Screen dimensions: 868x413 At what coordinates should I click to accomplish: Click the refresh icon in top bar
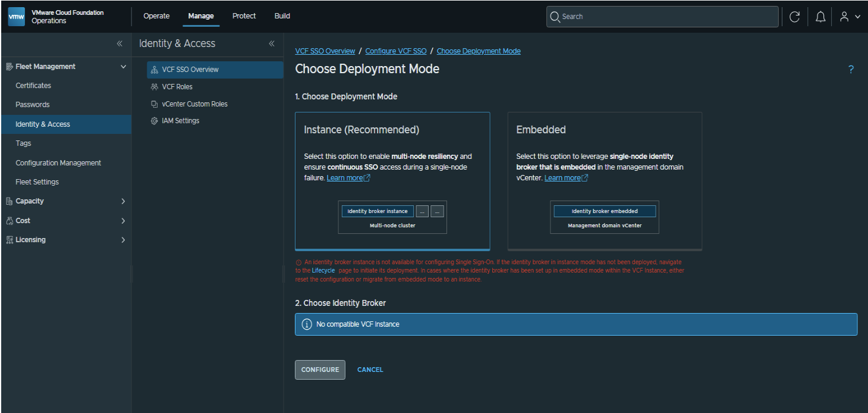794,17
